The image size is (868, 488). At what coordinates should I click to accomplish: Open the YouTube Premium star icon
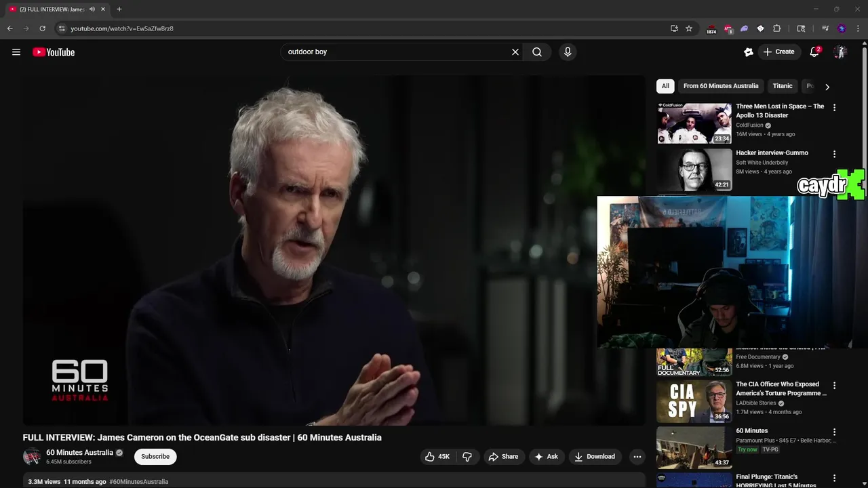pos(749,52)
